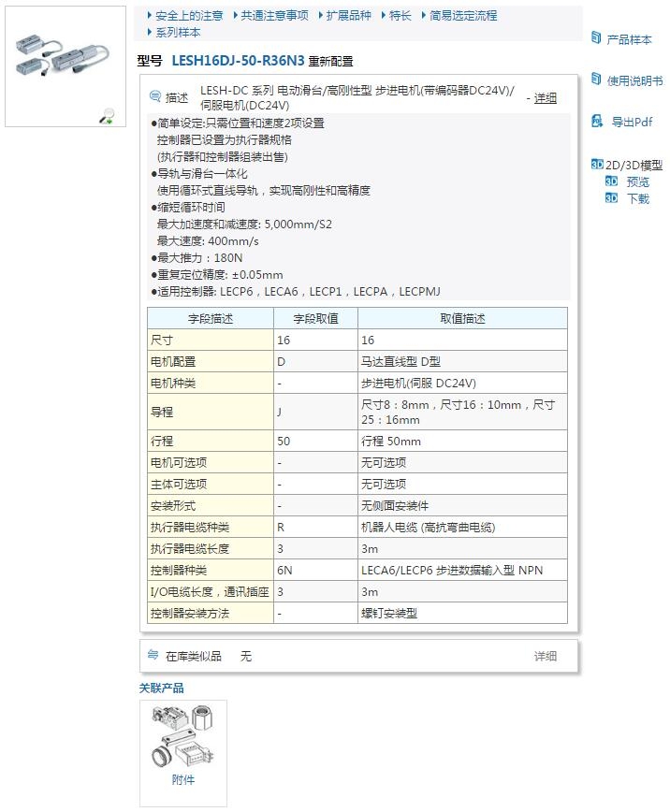Click the 步进电机(伺服 DC24V) cell

[x=462, y=384]
